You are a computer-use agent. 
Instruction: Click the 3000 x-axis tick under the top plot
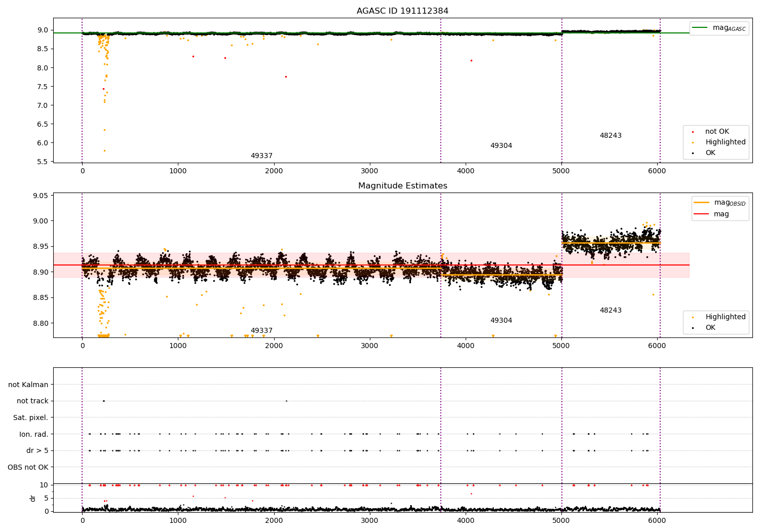tap(369, 171)
